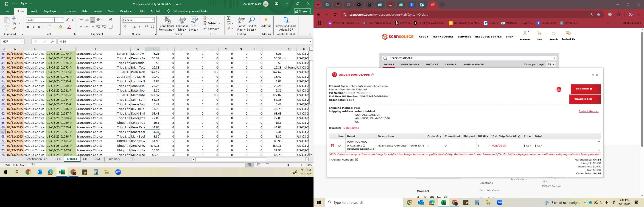Image resolution: width=644 pixels, height=207 pixels.
Task: Click the ScanSource Search magnifier icon
Action: click(x=553, y=34)
